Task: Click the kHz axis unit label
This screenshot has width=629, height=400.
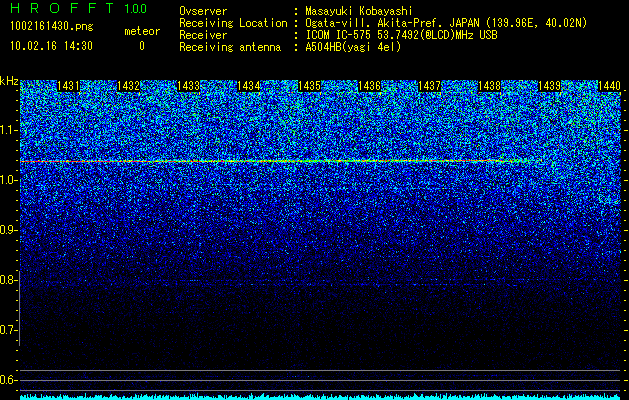Action: (9, 81)
